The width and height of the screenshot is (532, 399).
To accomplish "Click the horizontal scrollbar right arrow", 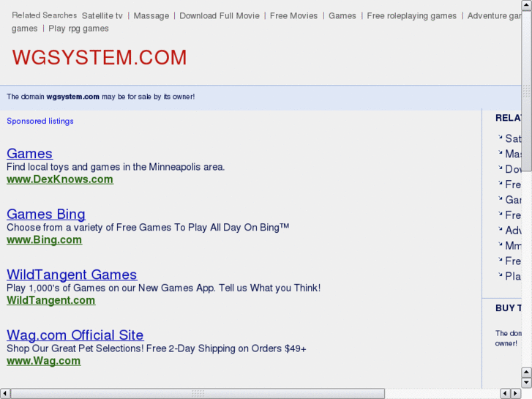I will [516, 394].
